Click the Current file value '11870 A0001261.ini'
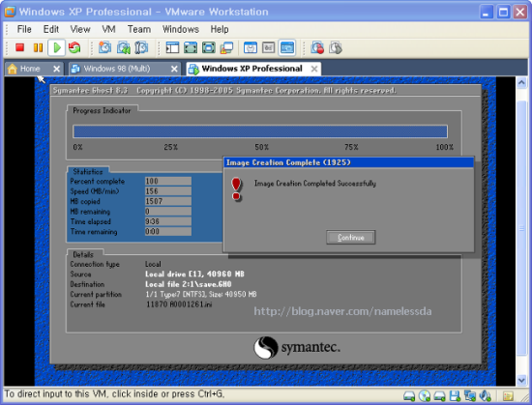The image size is (532, 405). point(179,304)
